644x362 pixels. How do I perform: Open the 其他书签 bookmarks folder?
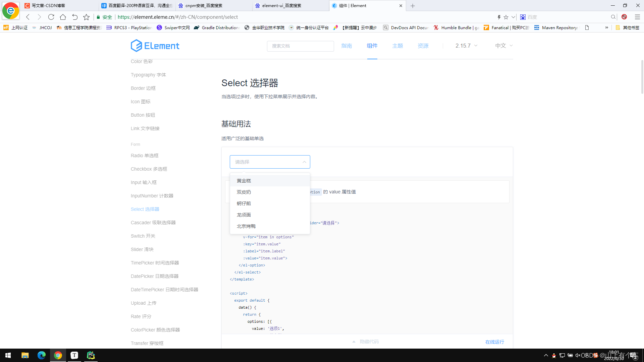click(x=628, y=28)
